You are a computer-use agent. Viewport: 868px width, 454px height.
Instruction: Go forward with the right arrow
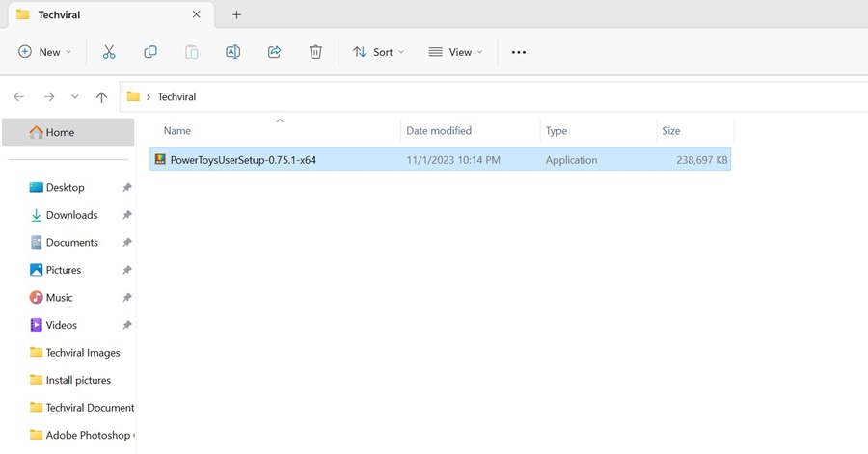pyautogui.click(x=49, y=96)
